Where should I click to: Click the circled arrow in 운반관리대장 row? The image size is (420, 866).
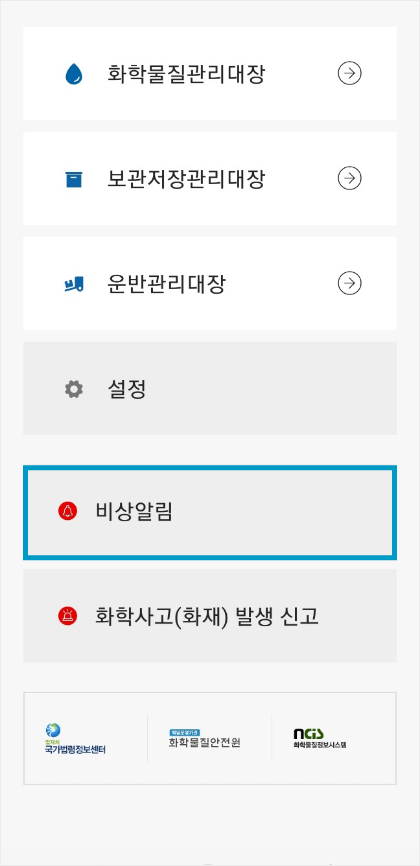tap(349, 283)
